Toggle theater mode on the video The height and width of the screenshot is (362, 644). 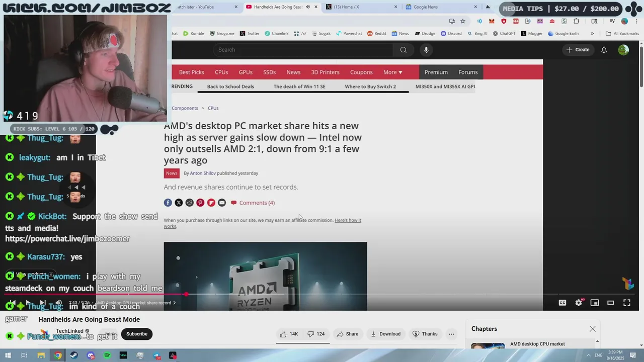tap(611, 303)
